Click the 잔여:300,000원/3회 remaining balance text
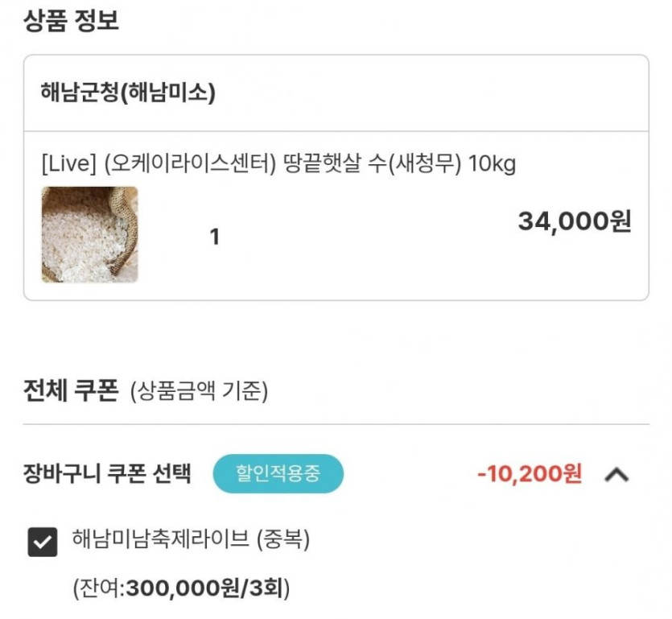 tap(181, 588)
